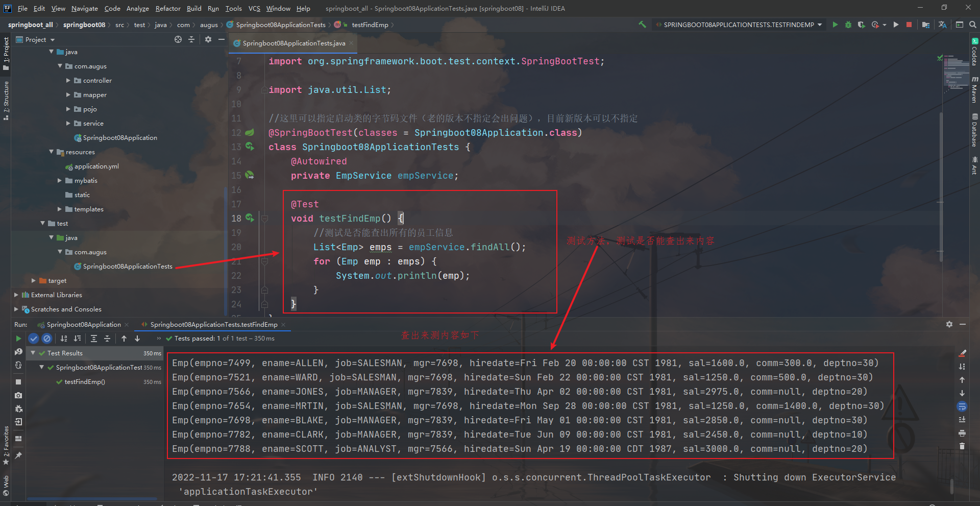980x506 pixels.
Task: Open the Refactor menu
Action: click(x=168, y=8)
